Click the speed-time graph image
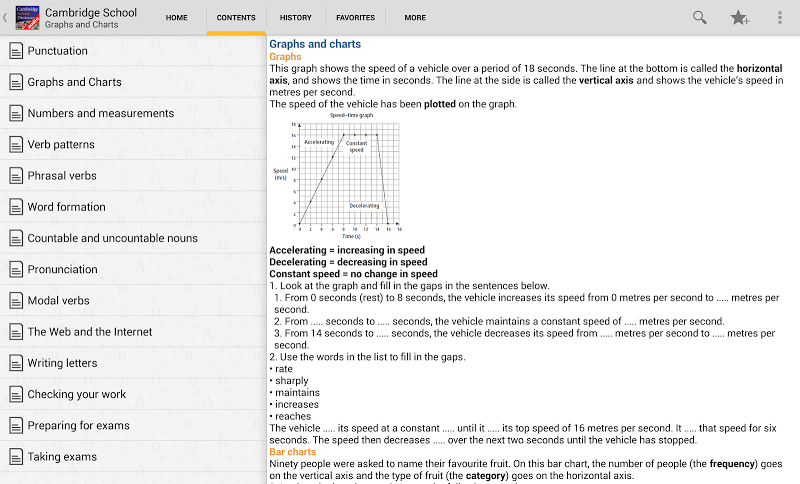800x484 pixels. click(337, 173)
